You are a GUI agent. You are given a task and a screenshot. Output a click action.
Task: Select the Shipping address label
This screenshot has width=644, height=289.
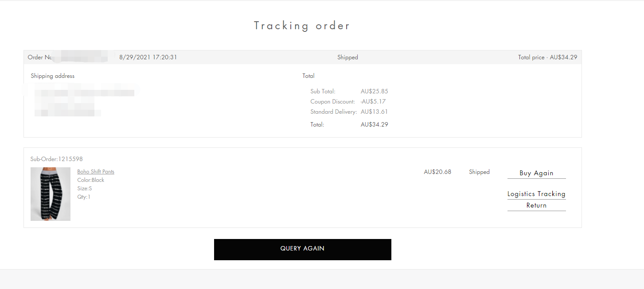pyautogui.click(x=53, y=76)
